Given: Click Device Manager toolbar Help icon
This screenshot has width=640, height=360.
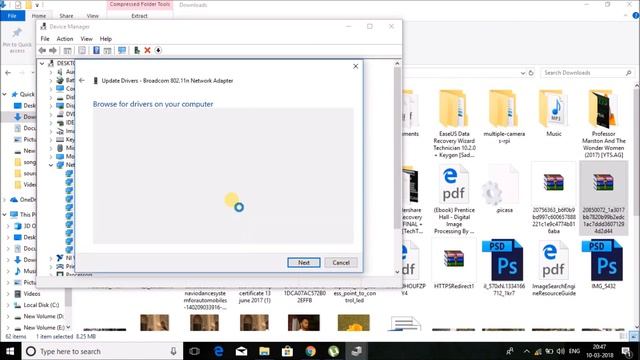Looking at the screenshot, I should click(96, 50).
